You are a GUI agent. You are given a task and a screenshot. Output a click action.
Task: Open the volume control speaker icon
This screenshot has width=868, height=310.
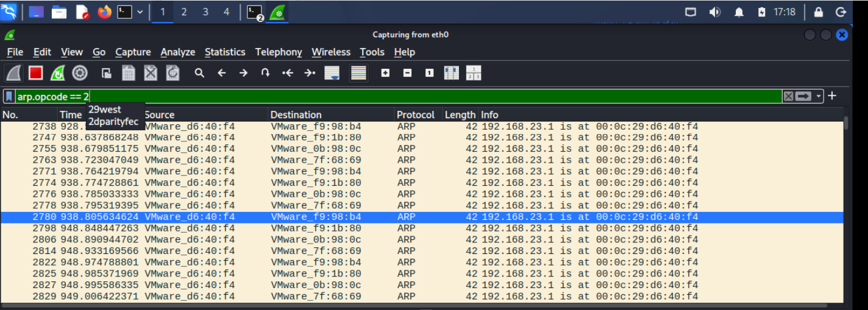715,12
